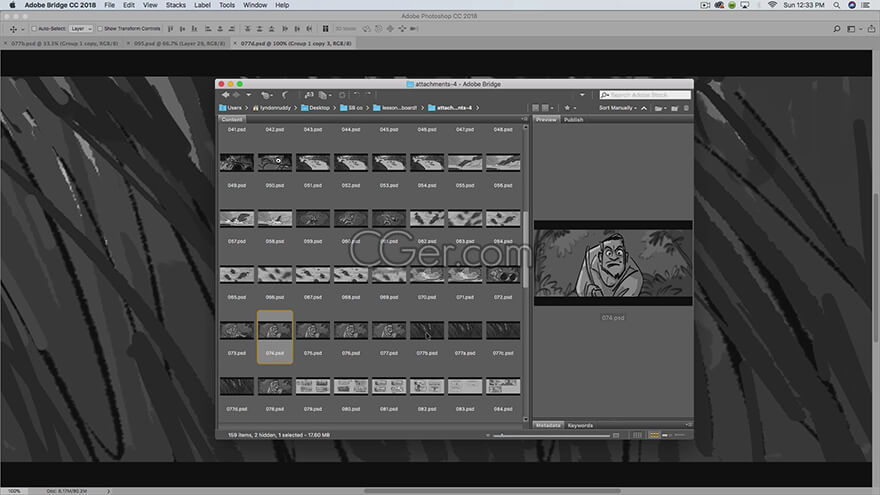This screenshot has width=880, height=495.
Task: Switch to the Keywords tab
Action: (x=580, y=425)
